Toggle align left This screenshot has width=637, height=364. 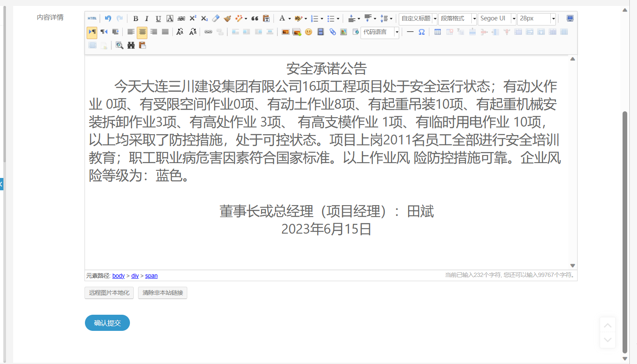pyautogui.click(x=131, y=32)
